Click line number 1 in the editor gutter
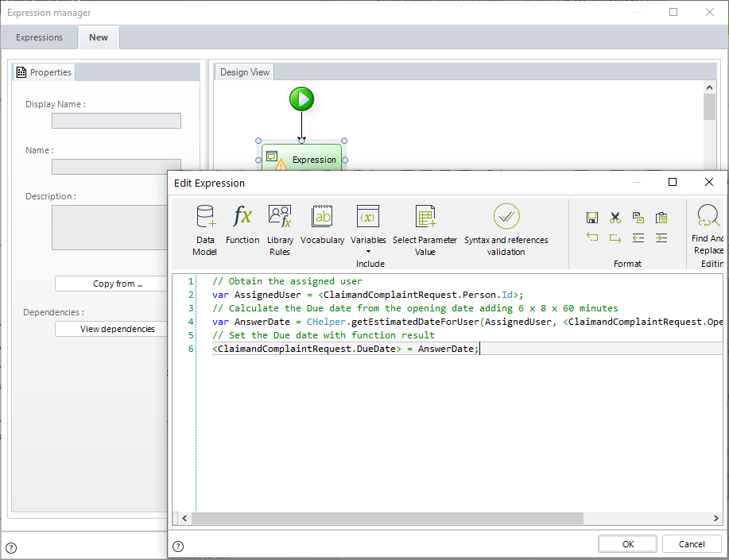The height and width of the screenshot is (560, 729). pos(191,281)
